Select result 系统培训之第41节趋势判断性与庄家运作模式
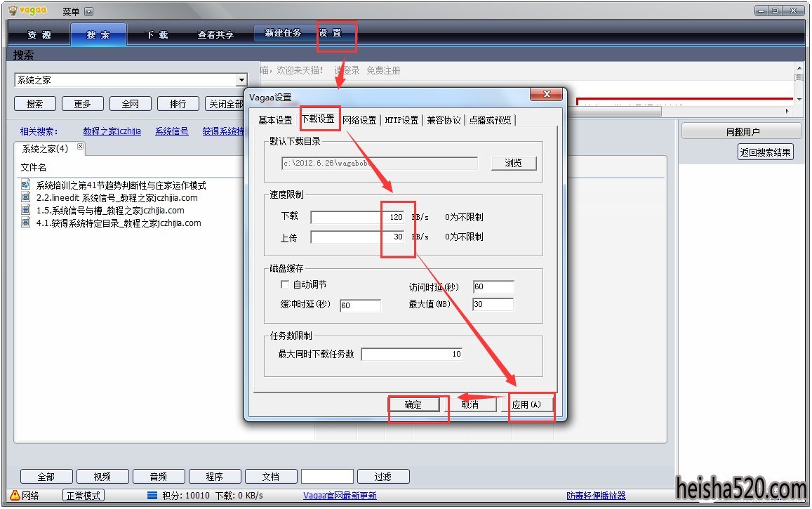Screen dimensions: 812x509 121,185
